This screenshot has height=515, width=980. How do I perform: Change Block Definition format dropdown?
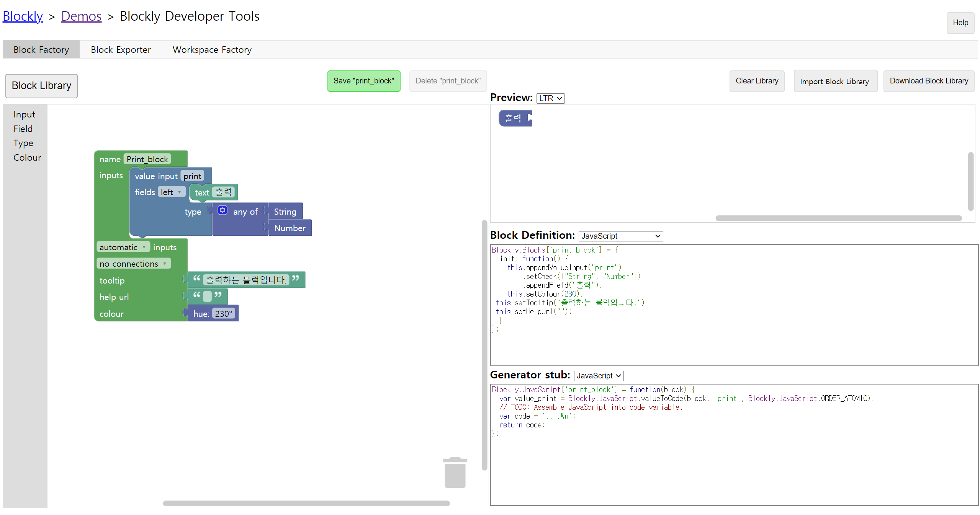(620, 236)
